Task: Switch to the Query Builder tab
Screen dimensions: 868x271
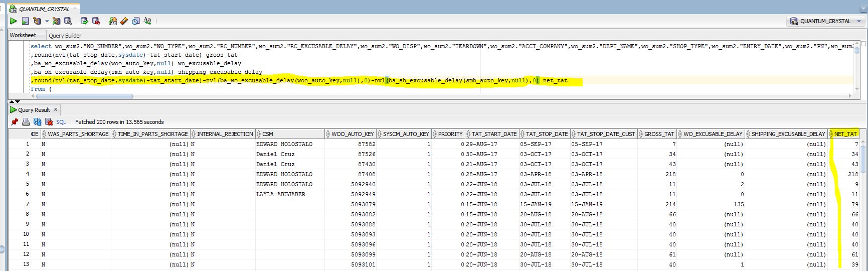Action: click(x=65, y=36)
